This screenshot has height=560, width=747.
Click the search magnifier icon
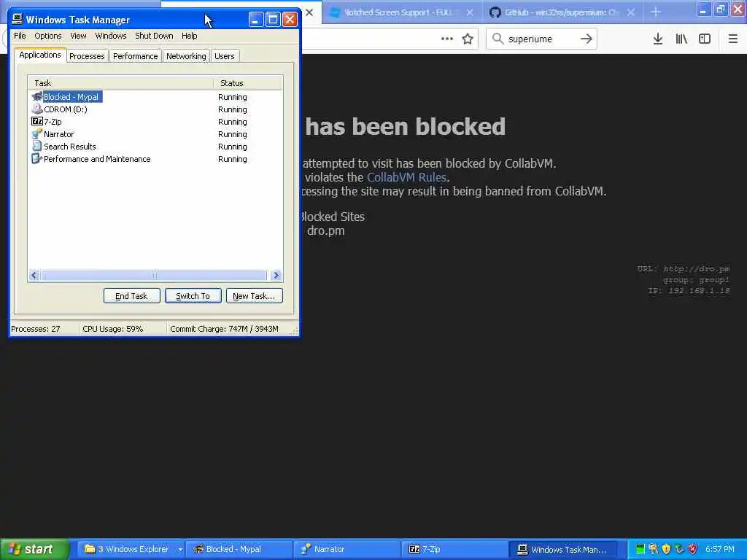tap(498, 39)
